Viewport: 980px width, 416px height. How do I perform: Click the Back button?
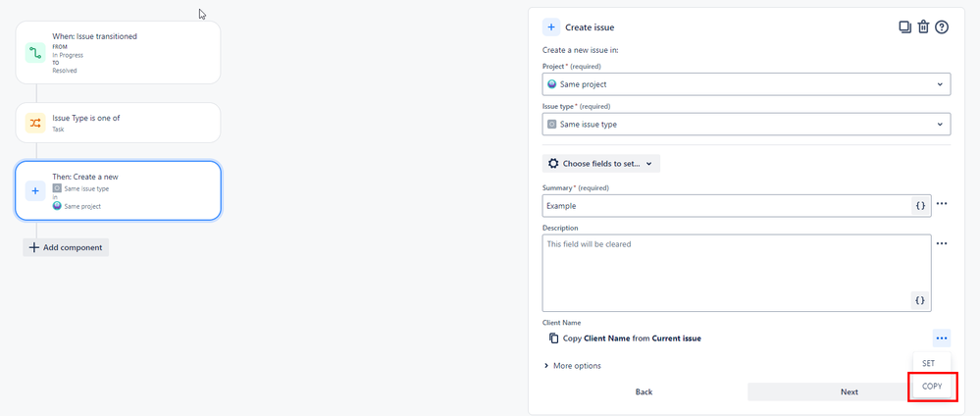644,391
